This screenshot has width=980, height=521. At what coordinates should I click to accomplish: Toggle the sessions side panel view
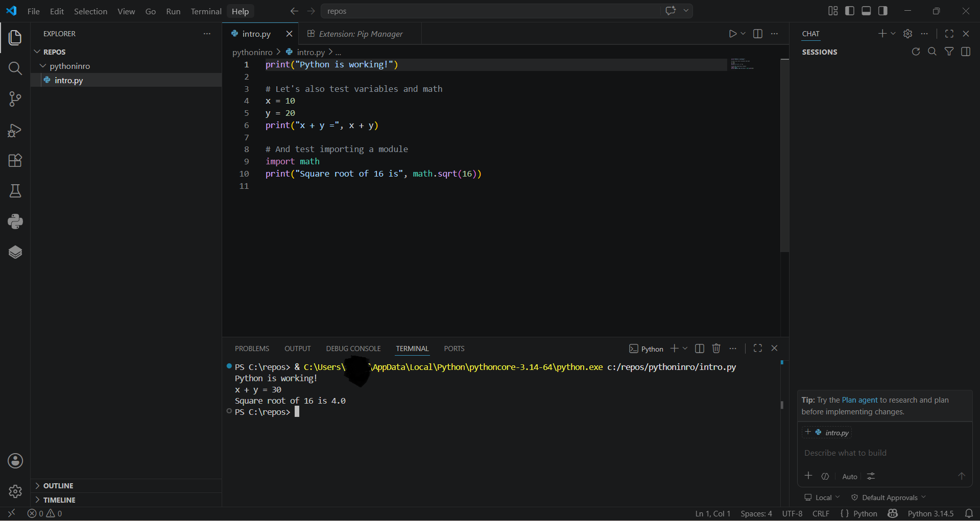point(966,52)
